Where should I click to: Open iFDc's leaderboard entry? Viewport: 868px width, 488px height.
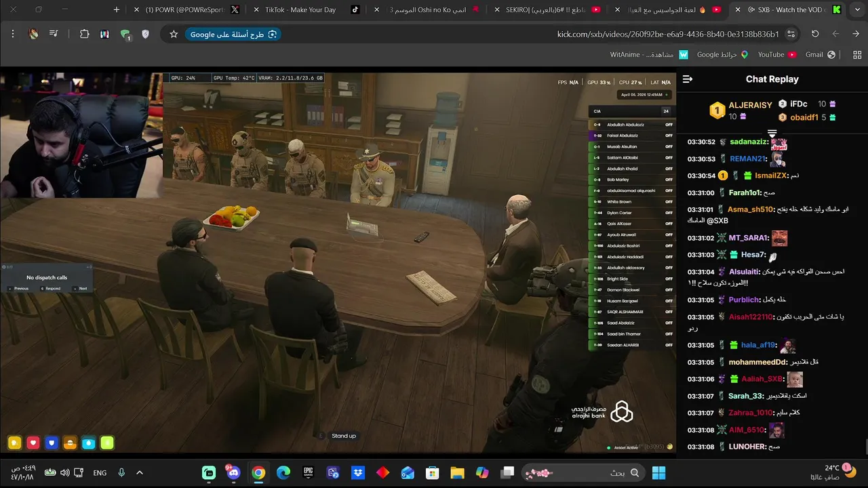[807, 104]
